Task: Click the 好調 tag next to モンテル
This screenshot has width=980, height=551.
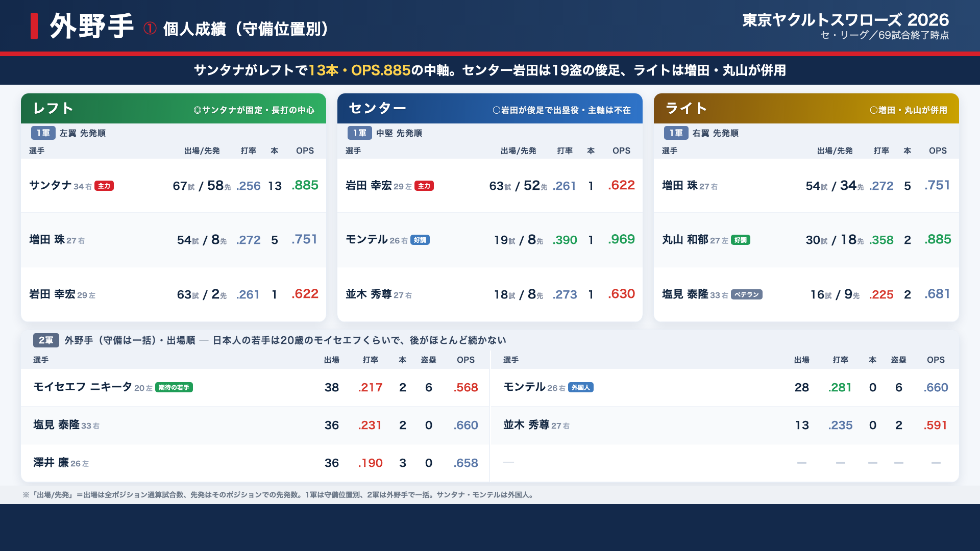Action: coord(420,240)
